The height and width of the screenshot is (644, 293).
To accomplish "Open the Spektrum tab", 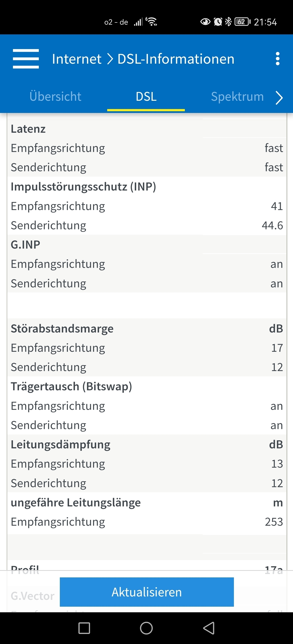I will [x=238, y=97].
